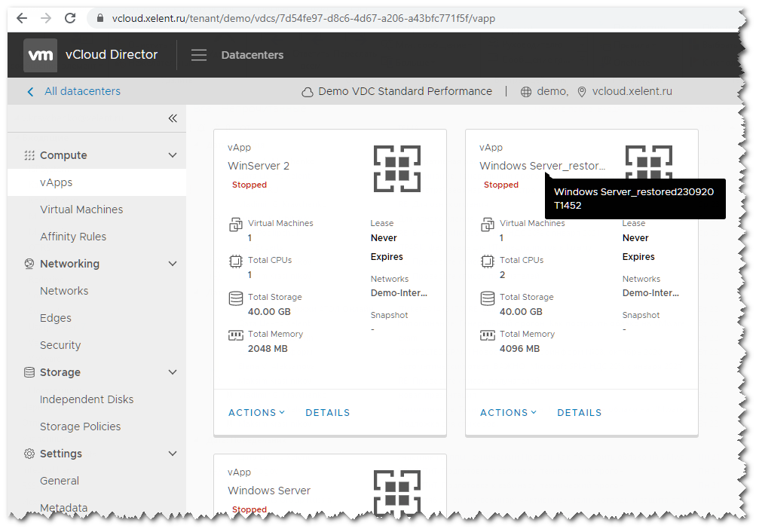The width and height of the screenshot is (759, 532).
Task: Click the Storage disk icon in sidebar
Action: point(29,372)
